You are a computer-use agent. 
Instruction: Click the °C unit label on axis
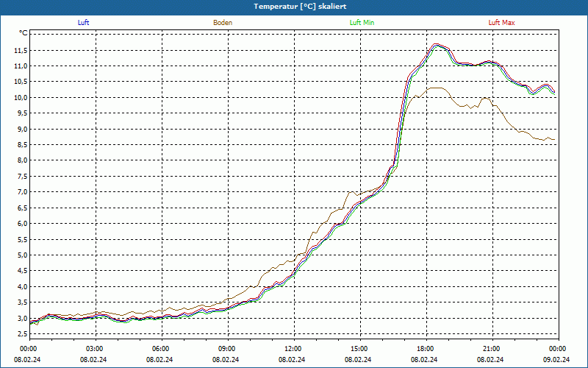(x=24, y=33)
